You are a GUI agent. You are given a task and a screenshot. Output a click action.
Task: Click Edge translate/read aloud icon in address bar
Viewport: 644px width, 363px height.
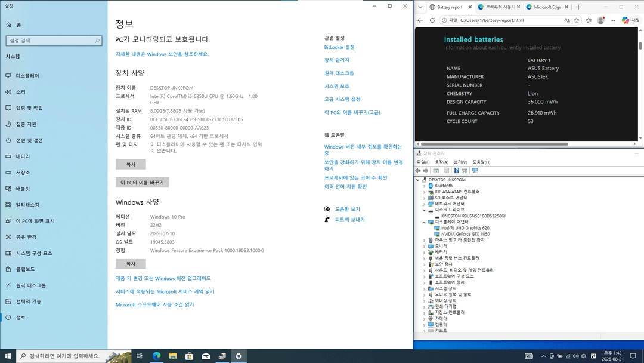pyautogui.click(x=567, y=20)
